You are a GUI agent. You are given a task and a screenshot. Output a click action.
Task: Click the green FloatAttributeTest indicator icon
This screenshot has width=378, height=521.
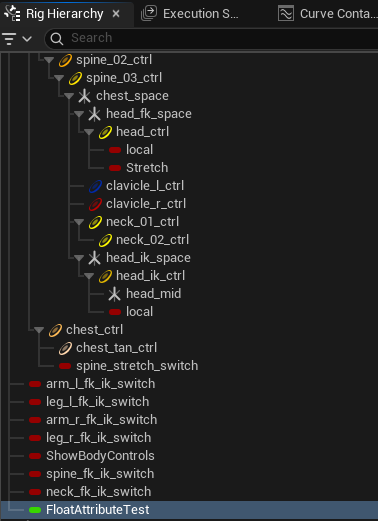(x=35, y=510)
